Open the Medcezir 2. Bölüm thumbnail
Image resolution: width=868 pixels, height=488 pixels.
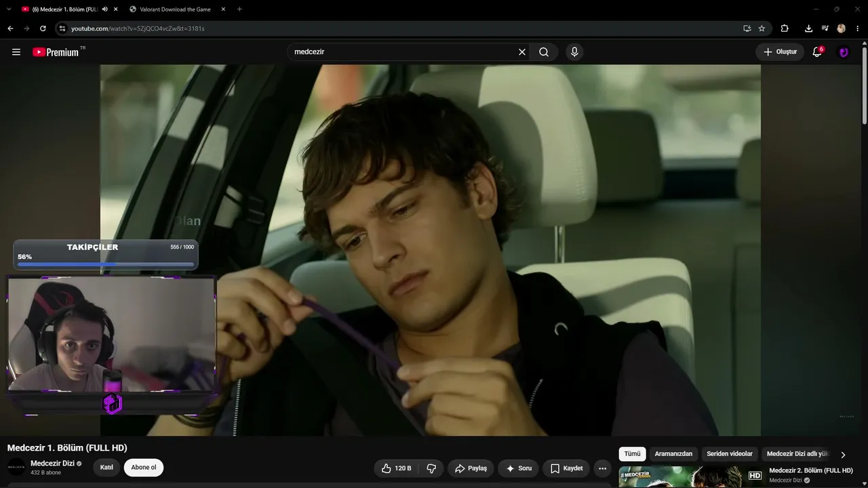pyautogui.click(x=690, y=476)
